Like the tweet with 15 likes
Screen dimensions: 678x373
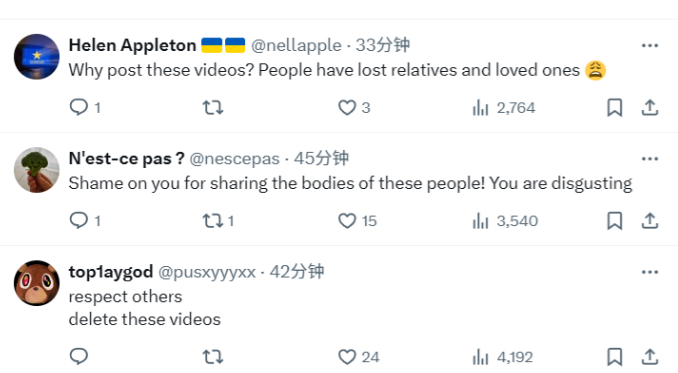[357, 220]
